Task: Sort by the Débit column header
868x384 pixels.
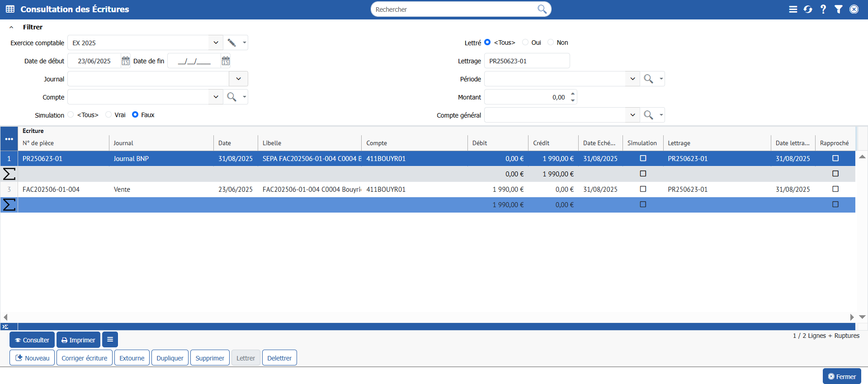Action: pyautogui.click(x=480, y=143)
